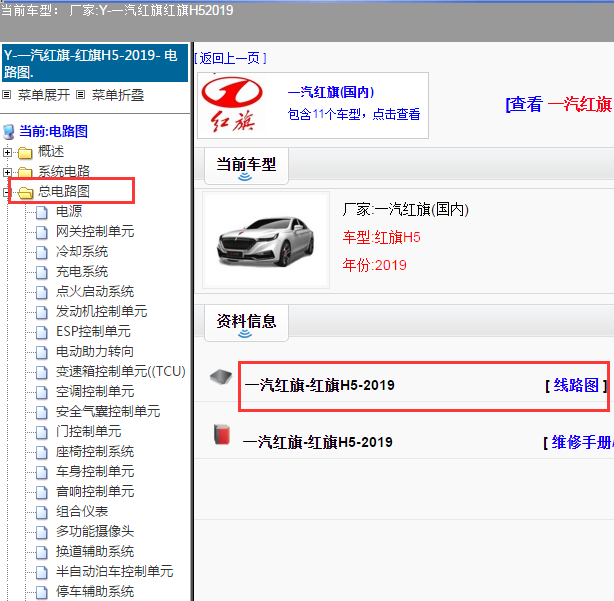Click the 返回上一页 back link

(230, 59)
